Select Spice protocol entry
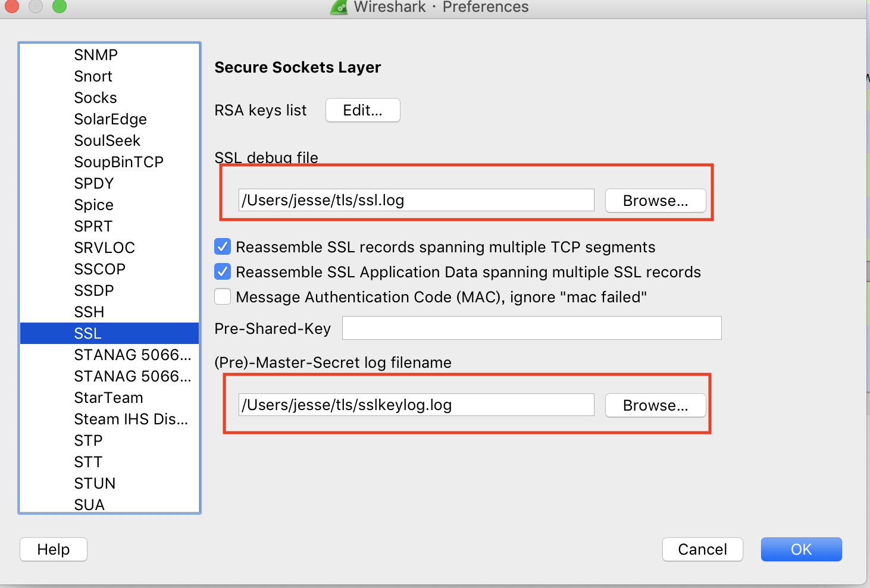870x588 pixels. tap(109, 205)
